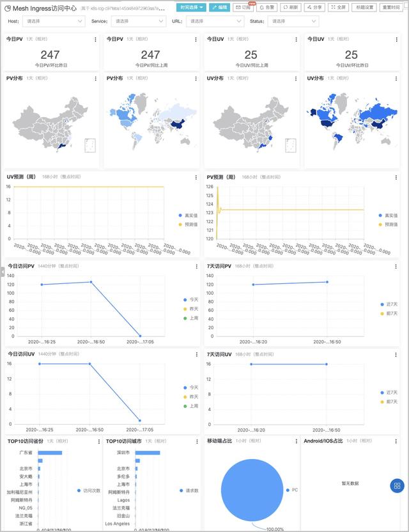409x532 pixels.
Task: Click the 17:05 data point in 今日访问UV
Action: pyautogui.click(x=140, y=420)
